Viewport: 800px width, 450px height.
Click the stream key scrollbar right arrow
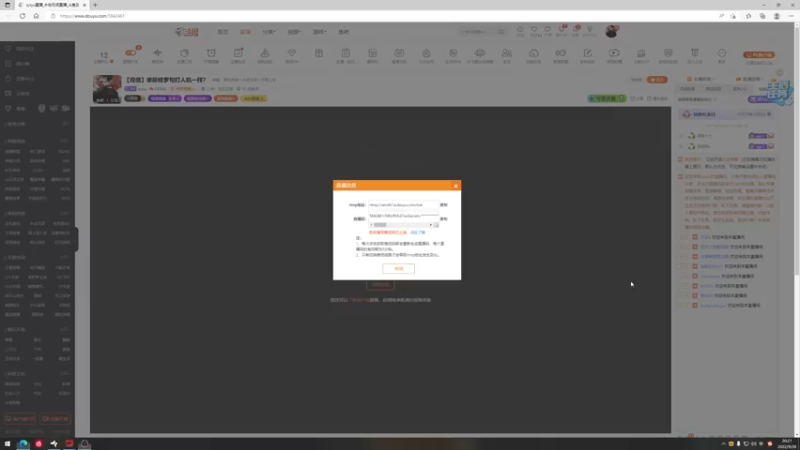(x=431, y=224)
